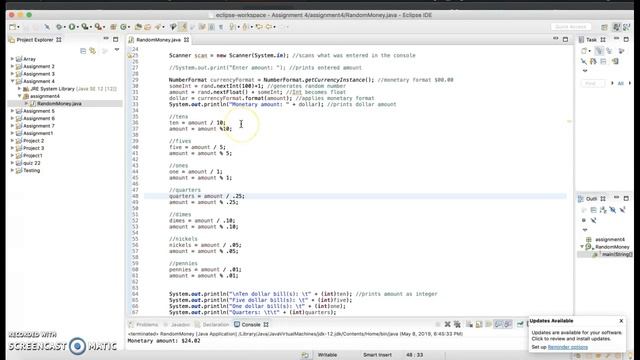The image size is (640, 360).
Task: Click the New file toolbar icon
Action: [x=13, y=27]
